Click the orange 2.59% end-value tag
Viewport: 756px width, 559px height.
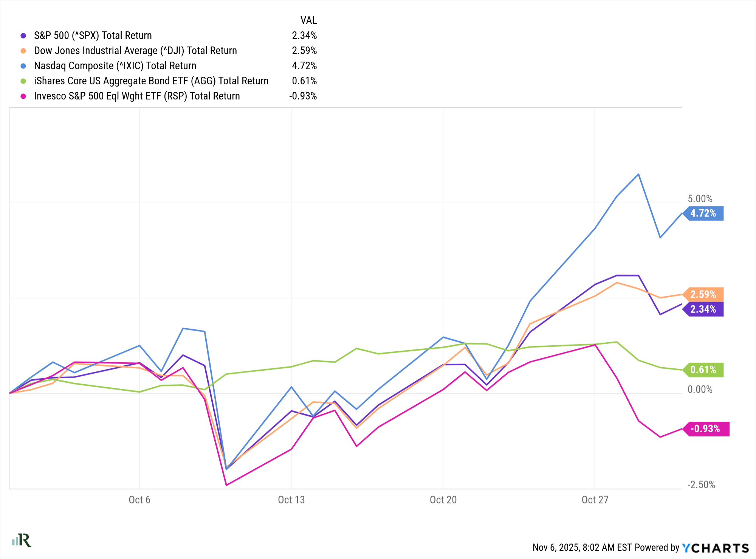pyautogui.click(x=703, y=294)
